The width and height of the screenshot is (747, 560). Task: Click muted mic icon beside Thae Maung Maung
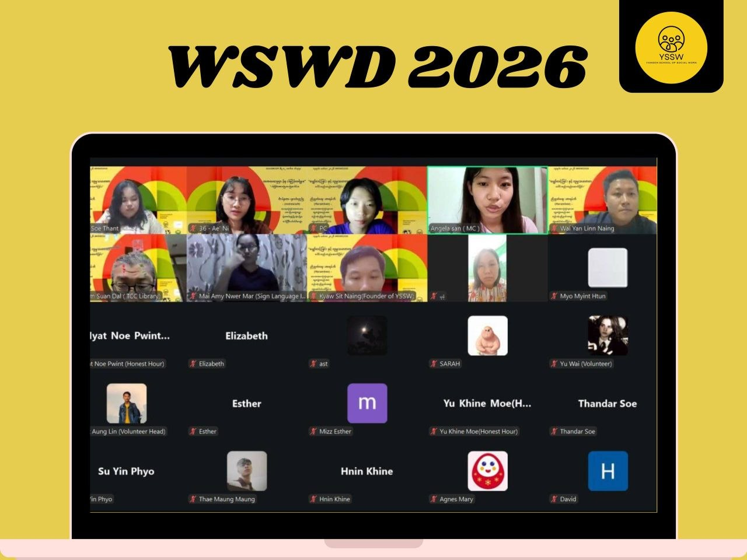click(193, 499)
